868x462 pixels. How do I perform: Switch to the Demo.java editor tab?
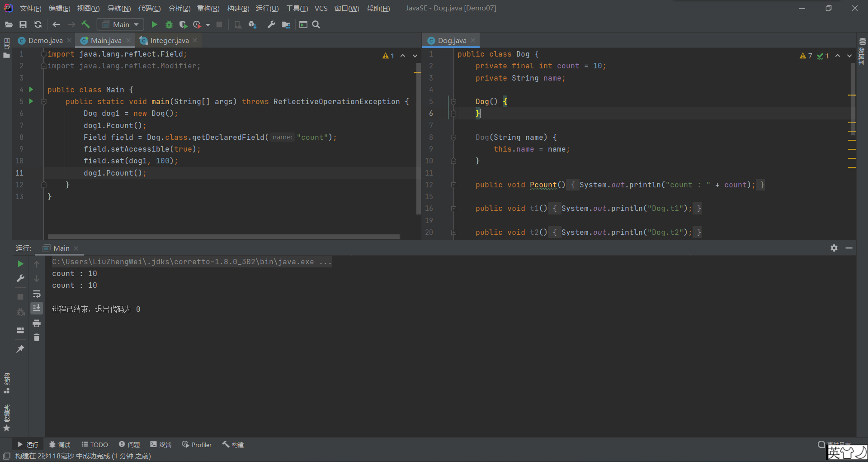[x=45, y=40]
